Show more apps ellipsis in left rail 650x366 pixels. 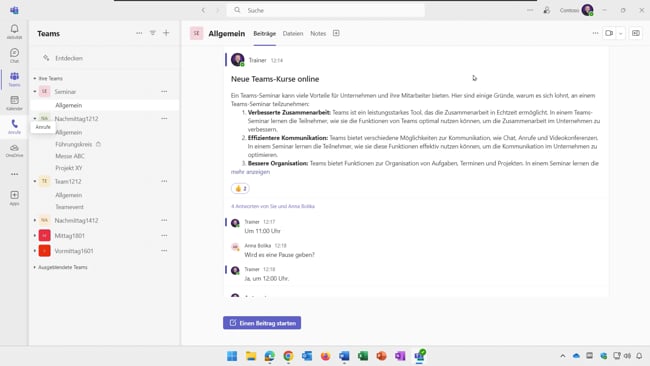pyautogui.click(x=15, y=174)
